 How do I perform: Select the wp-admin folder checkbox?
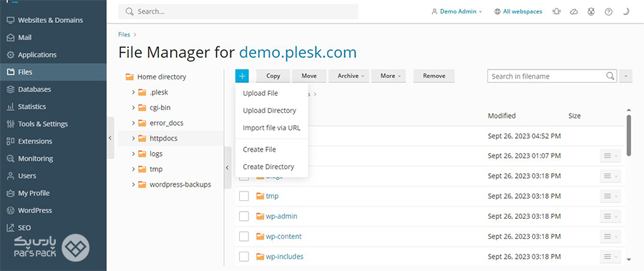pos(244,217)
